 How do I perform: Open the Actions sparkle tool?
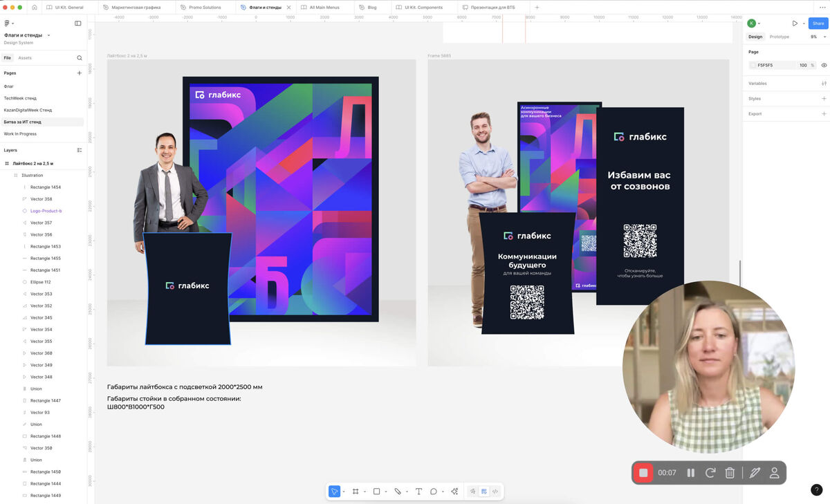point(454,492)
